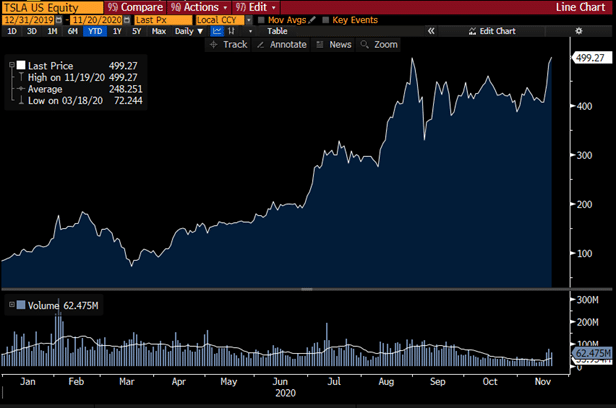
Task: Click the Last Px field selector
Action: coord(163,20)
